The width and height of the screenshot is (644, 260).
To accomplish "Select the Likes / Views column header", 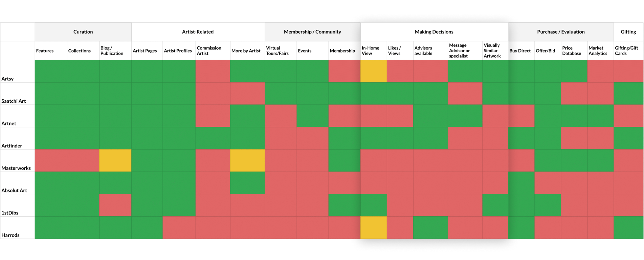I will coord(400,51).
